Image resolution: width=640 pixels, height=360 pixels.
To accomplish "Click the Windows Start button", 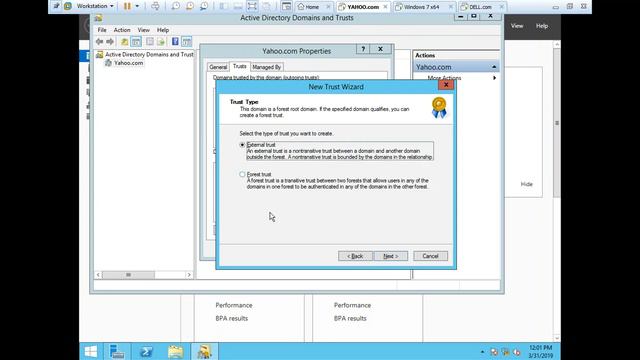I will point(91,351).
